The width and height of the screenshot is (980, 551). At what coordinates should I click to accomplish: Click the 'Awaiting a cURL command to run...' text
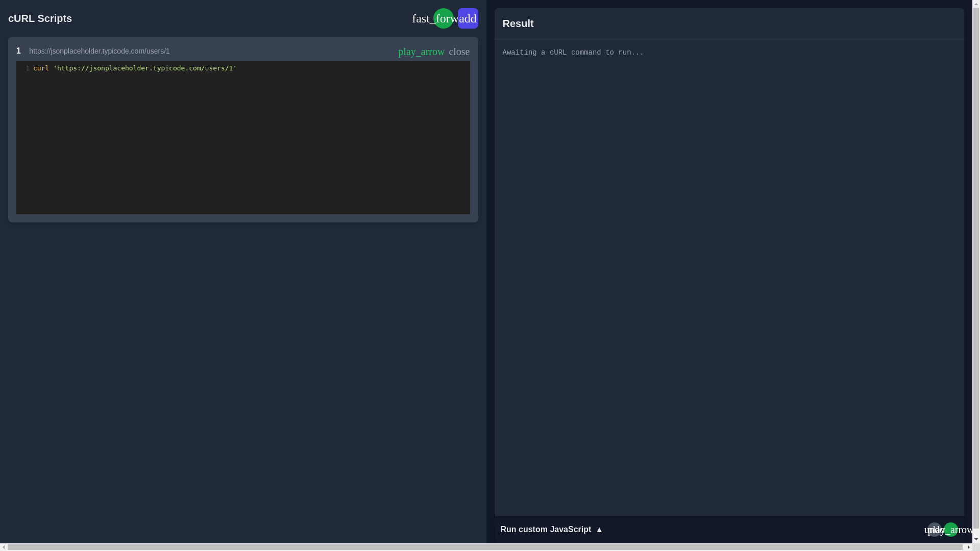click(573, 53)
